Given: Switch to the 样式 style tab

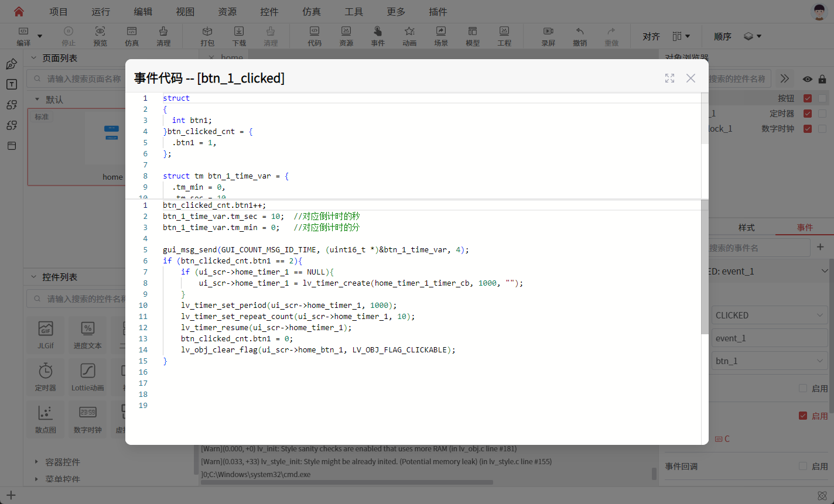Looking at the screenshot, I should (x=746, y=227).
